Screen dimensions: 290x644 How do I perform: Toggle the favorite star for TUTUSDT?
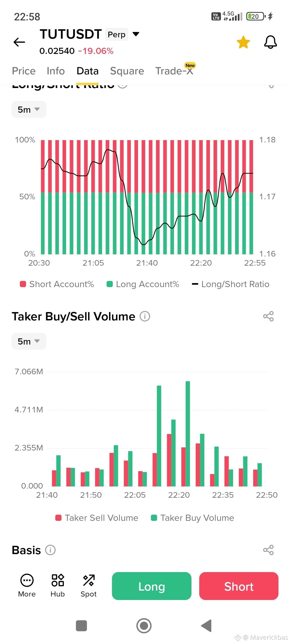[x=243, y=42]
